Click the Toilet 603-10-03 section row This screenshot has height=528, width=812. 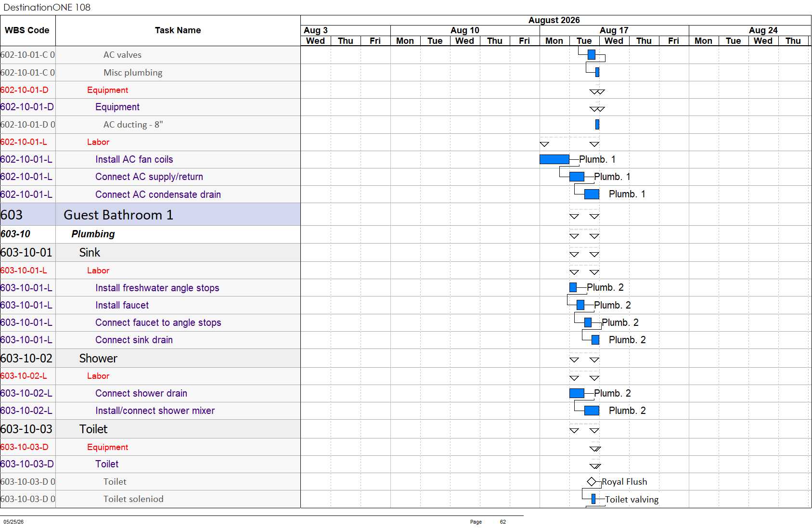point(150,429)
